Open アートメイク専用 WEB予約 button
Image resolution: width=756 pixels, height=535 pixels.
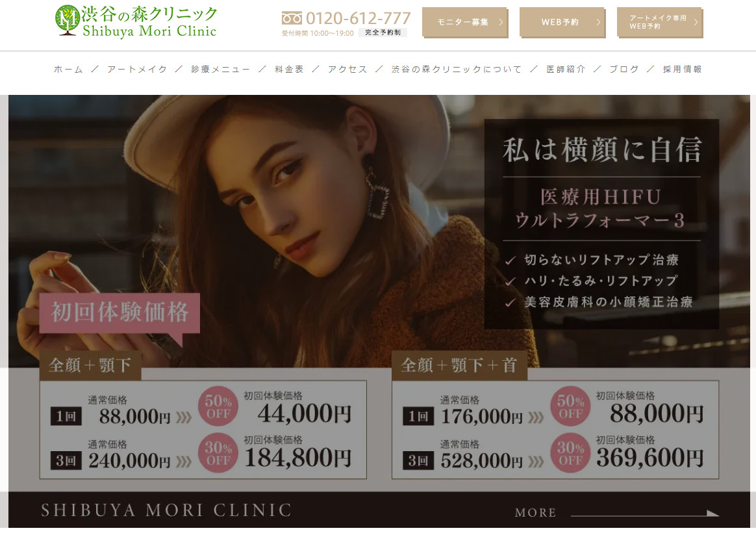pyautogui.click(x=660, y=21)
